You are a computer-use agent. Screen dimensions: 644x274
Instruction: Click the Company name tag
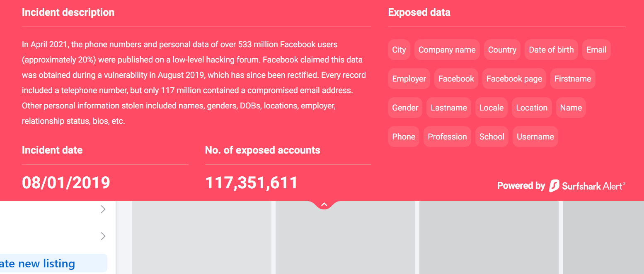tap(447, 50)
